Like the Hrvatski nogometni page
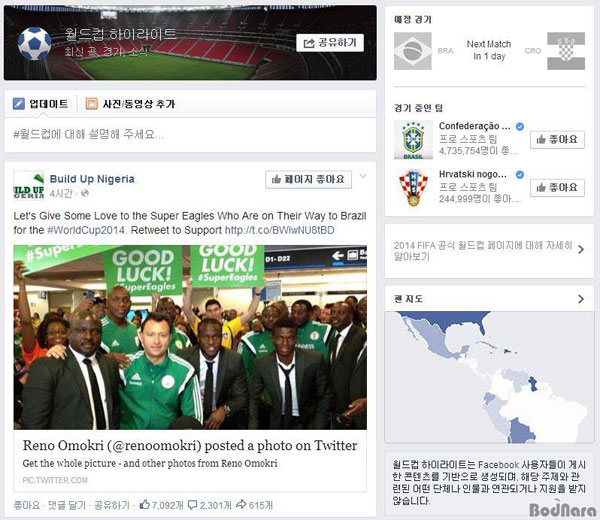This screenshot has height=520, width=600. [557, 187]
